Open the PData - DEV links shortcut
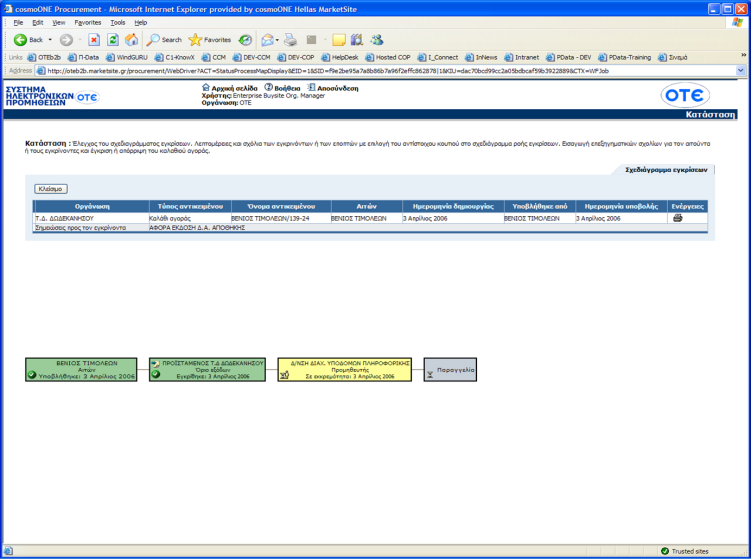This screenshot has width=751, height=559. point(569,57)
